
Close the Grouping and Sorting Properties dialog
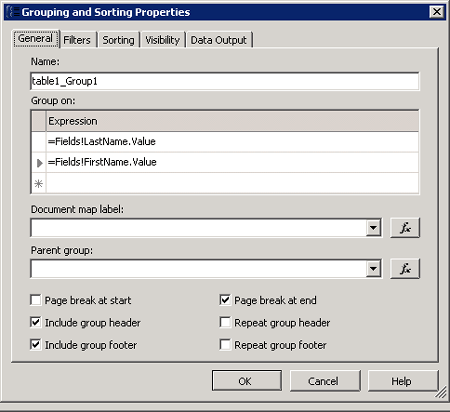pos(436,12)
